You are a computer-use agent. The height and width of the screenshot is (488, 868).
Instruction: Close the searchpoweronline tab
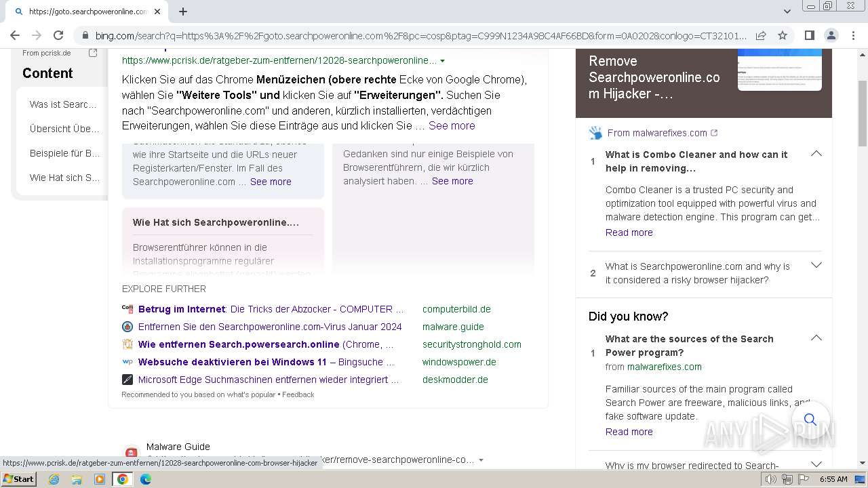tap(157, 12)
